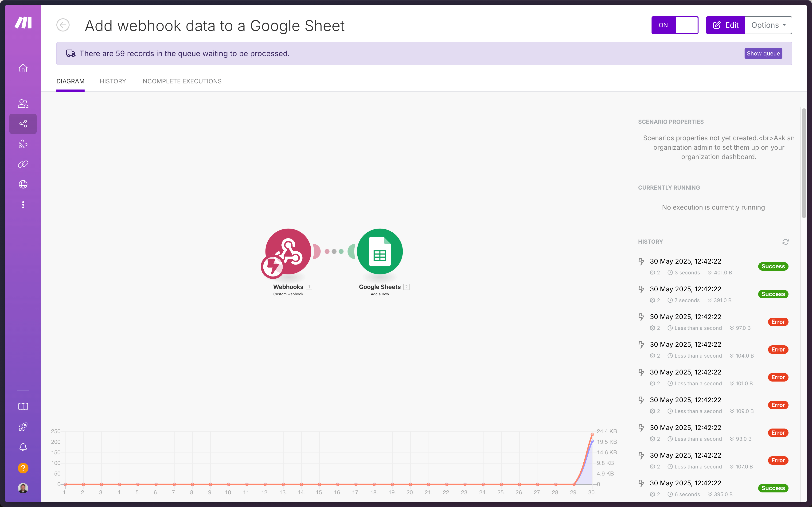
Task: Click the notifications bell icon
Action: tap(23, 447)
